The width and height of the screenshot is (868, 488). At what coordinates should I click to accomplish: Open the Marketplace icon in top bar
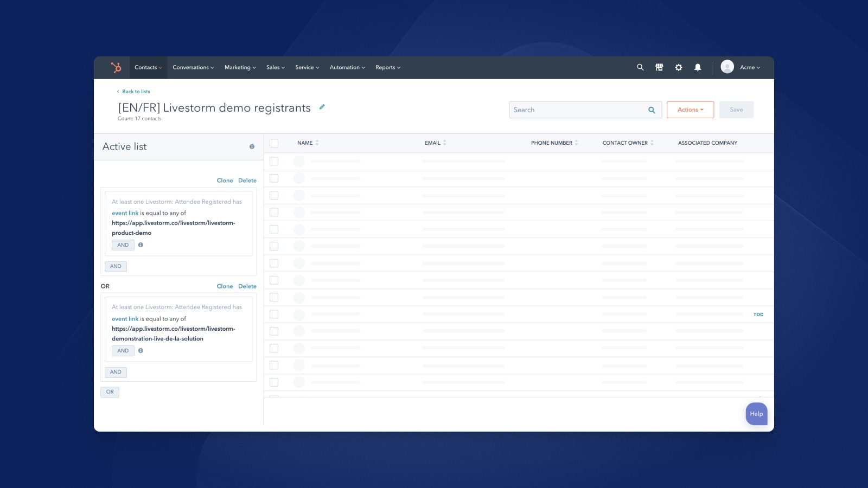click(659, 67)
